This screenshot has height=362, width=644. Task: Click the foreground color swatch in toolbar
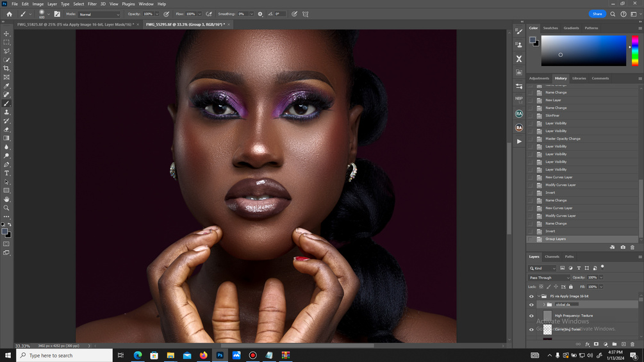(4, 231)
